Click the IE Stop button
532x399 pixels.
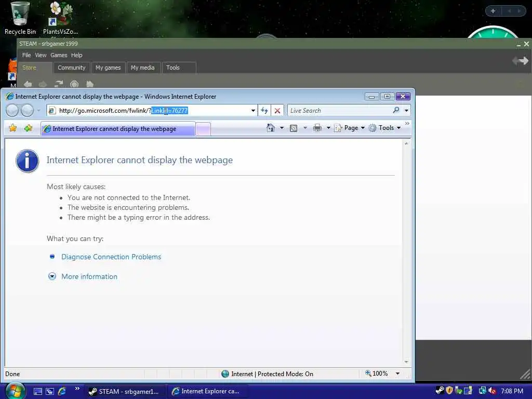point(277,111)
